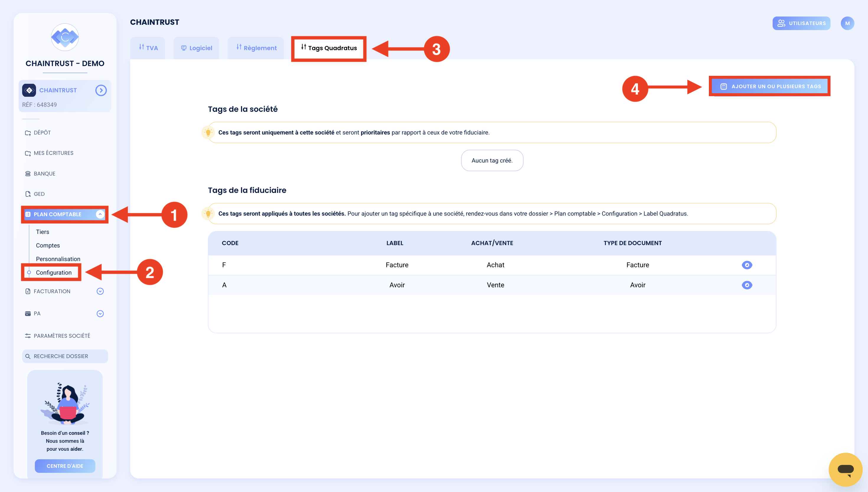View tag A with eye icon
This screenshot has width=868, height=492.
(747, 285)
